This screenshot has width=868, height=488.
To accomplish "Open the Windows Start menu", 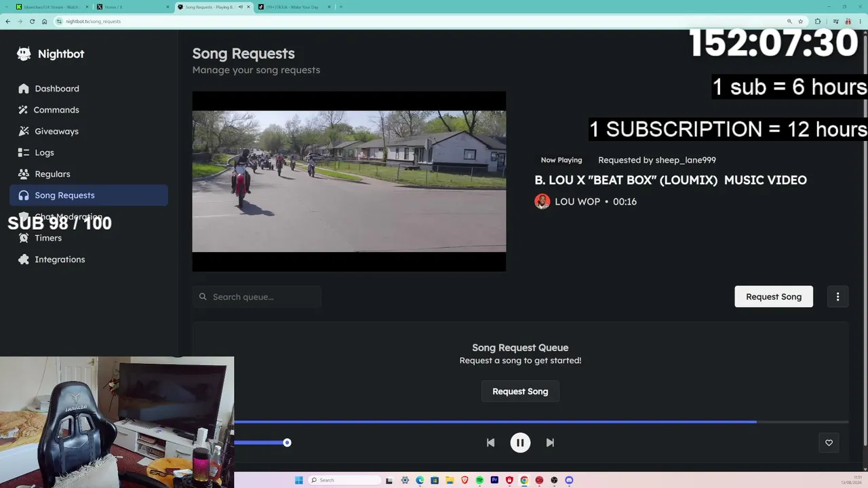I will coord(298,481).
